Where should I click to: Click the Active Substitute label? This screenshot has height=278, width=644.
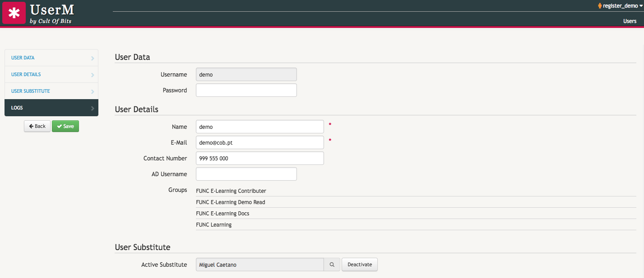click(164, 264)
